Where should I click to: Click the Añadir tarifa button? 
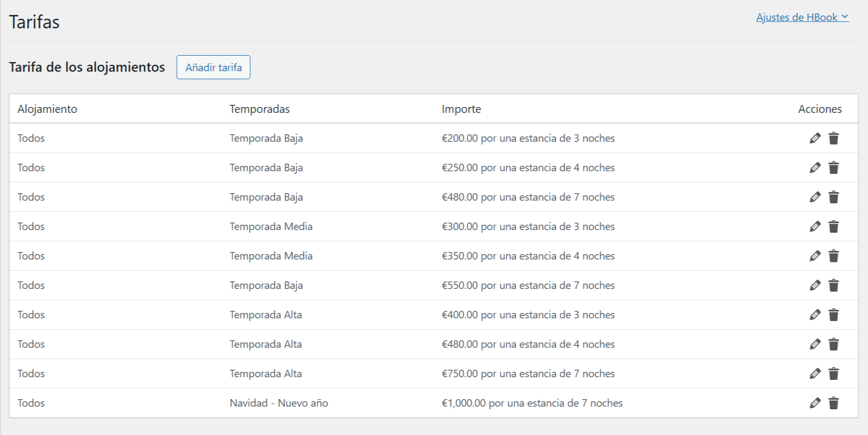click(x=213, y=67)
